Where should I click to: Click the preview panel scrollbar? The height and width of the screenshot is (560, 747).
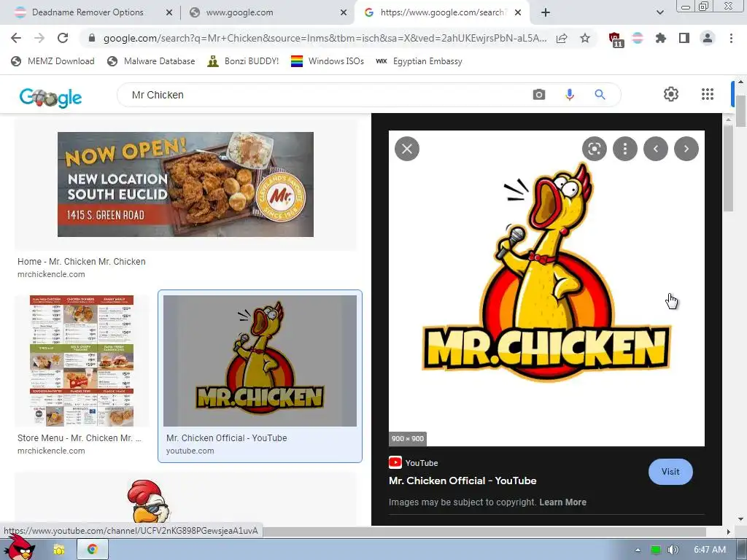pos(728,167)
